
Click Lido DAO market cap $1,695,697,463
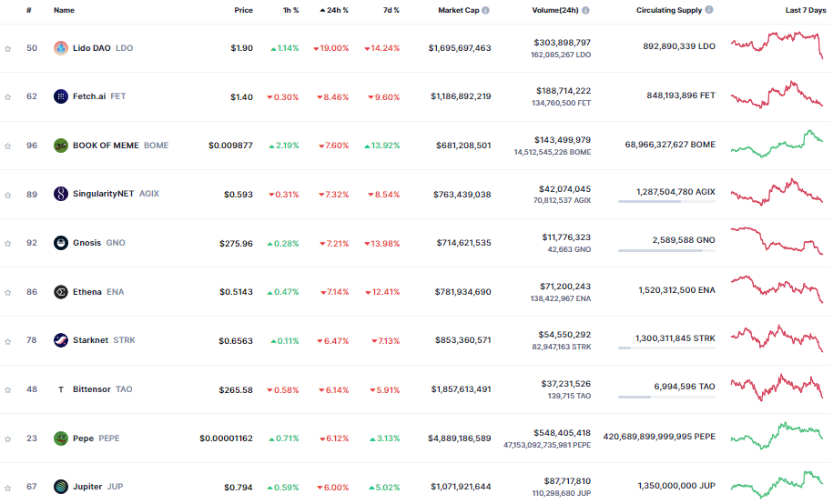[460, 48]
